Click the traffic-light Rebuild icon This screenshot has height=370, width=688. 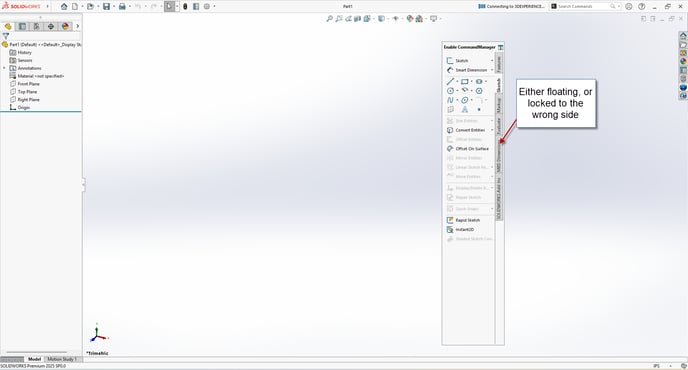coord(185,7)
